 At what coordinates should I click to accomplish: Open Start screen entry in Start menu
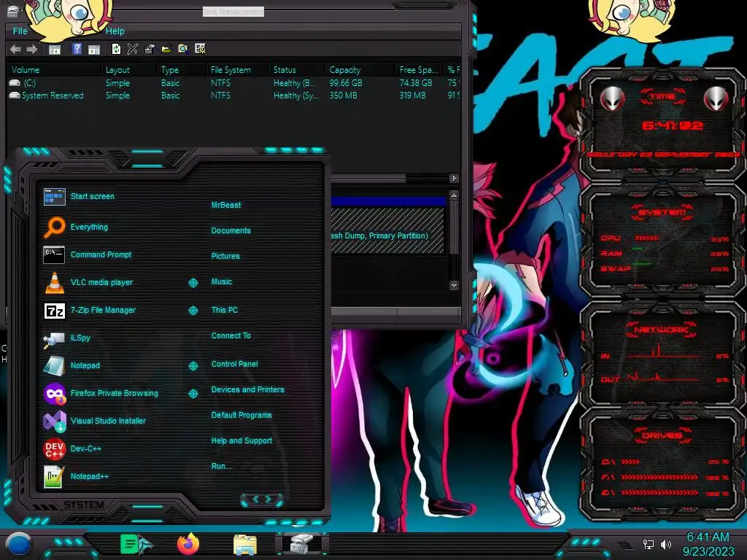[x=79, y=196]
